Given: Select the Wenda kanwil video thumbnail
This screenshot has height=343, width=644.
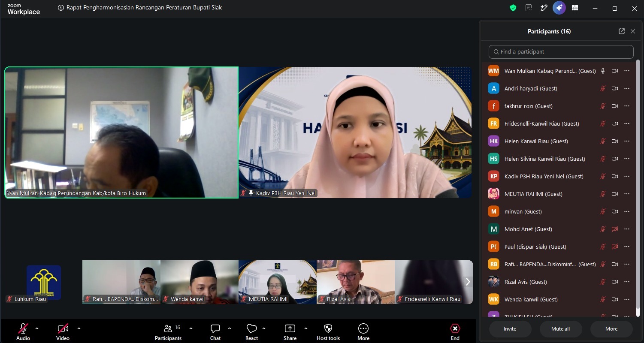Looking at the screenshot, I should point(200,282).
